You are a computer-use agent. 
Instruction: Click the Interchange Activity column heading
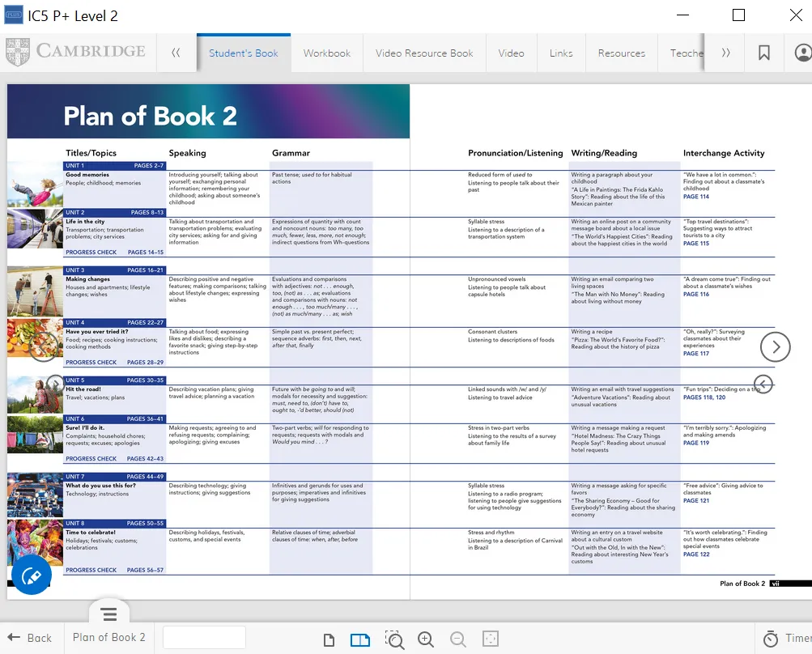tap(724, 153)
